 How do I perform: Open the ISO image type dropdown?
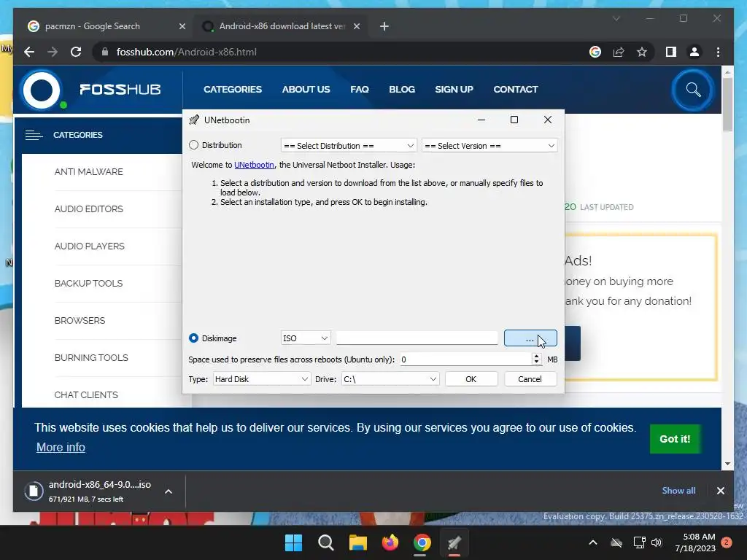[306, 338]
